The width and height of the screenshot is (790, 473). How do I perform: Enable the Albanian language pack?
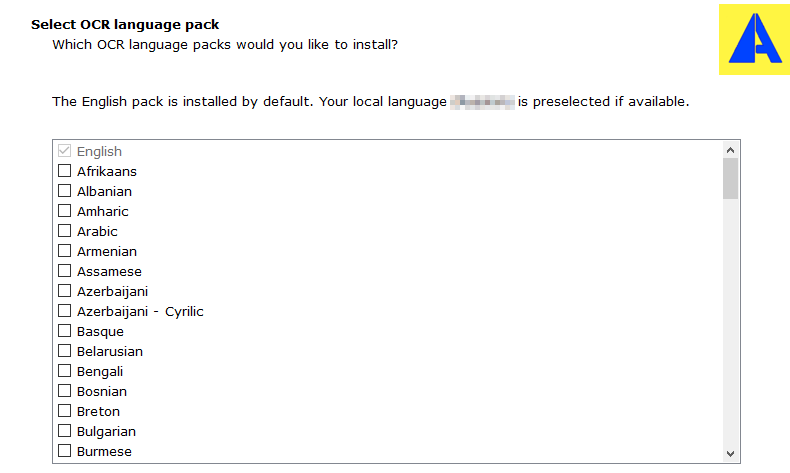[64, 191]
